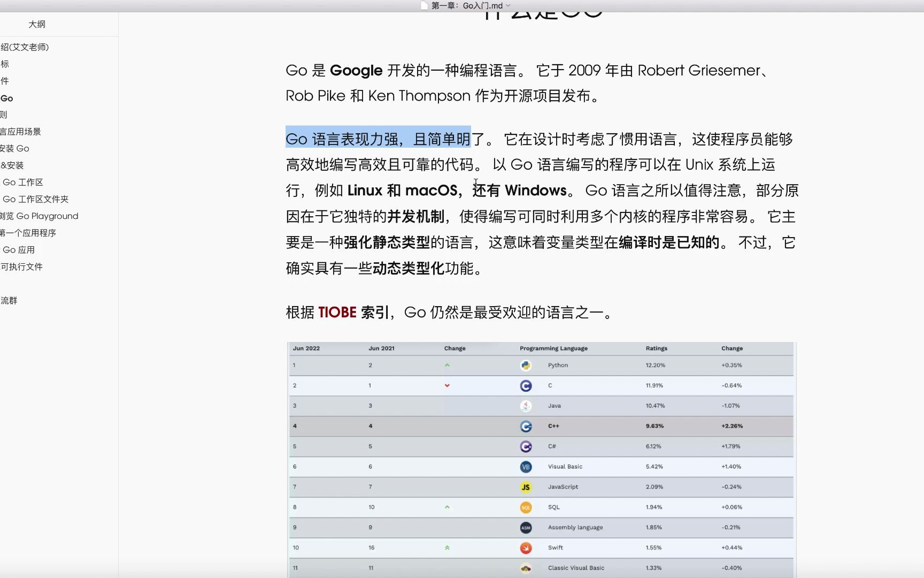Click the C language logo in the table
Image resolution: width=924 pixels, height=578 pixels.
(526, 386)
